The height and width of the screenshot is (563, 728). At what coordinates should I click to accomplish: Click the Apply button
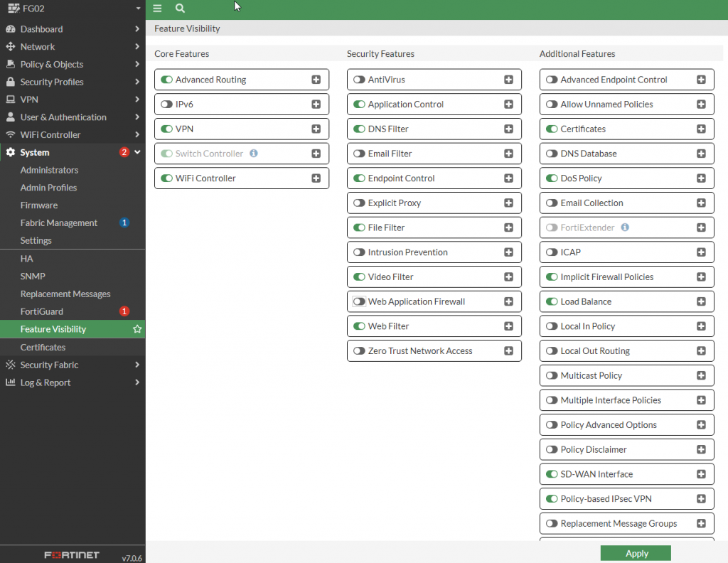pos(636,554)
